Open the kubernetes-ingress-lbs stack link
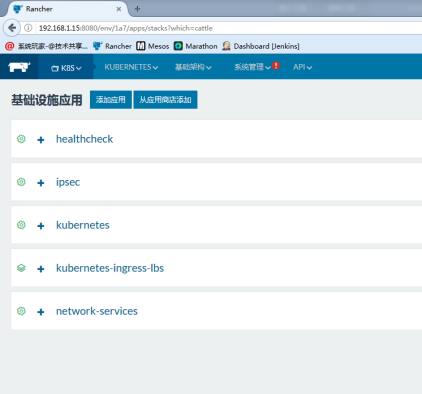Image resolution: width=422 pixels, height=394 pixels. (x=110, y=268)
